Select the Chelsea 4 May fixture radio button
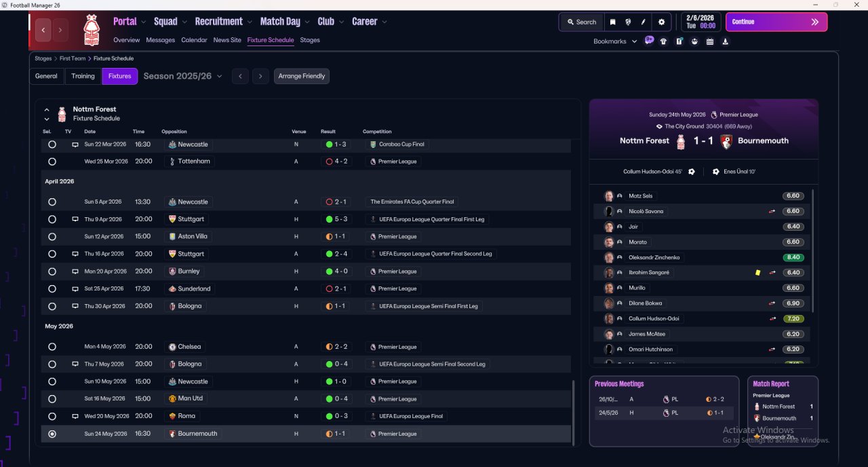This screenshot has height=467, width=868. (x=52, y=347)
